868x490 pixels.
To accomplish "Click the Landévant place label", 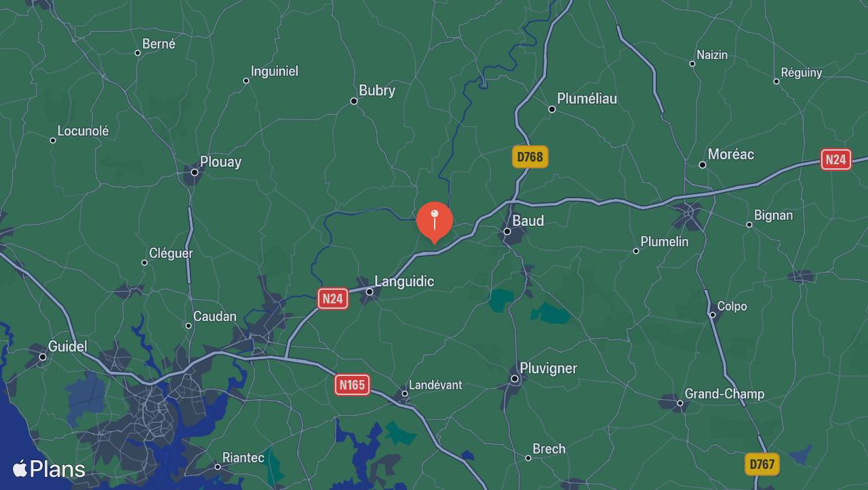I will click(436, 385).
